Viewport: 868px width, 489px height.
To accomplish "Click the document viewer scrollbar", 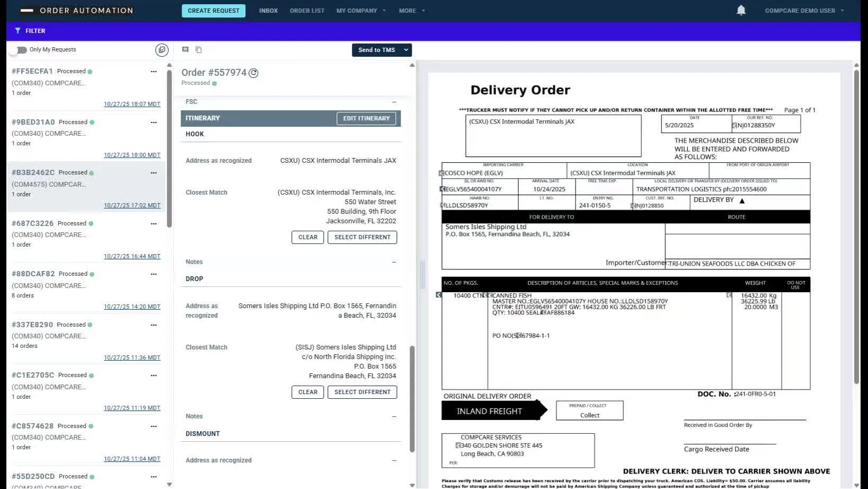I will [x=856, y=226].
